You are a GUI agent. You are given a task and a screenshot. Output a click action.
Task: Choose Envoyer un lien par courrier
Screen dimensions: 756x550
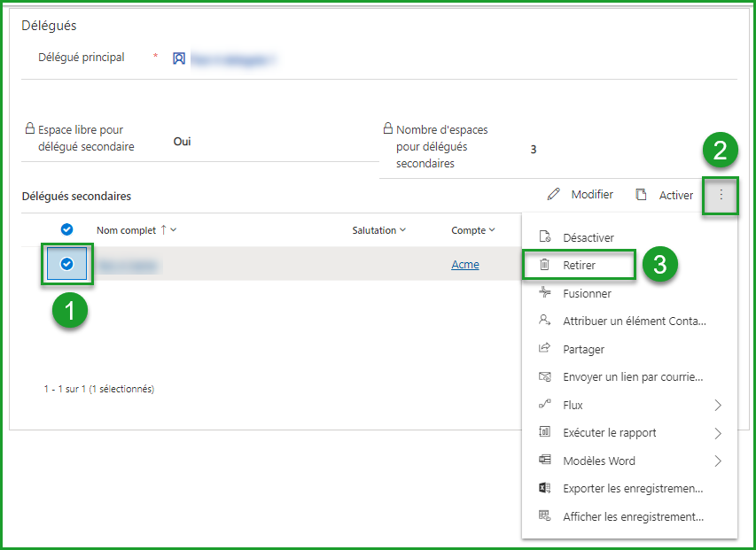point(633,376)
